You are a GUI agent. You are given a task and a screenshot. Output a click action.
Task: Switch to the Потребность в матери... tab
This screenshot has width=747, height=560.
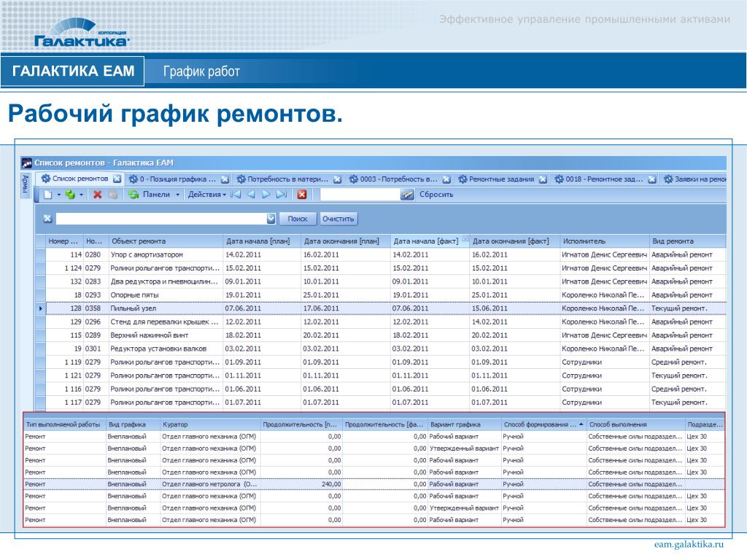(287, 179)
